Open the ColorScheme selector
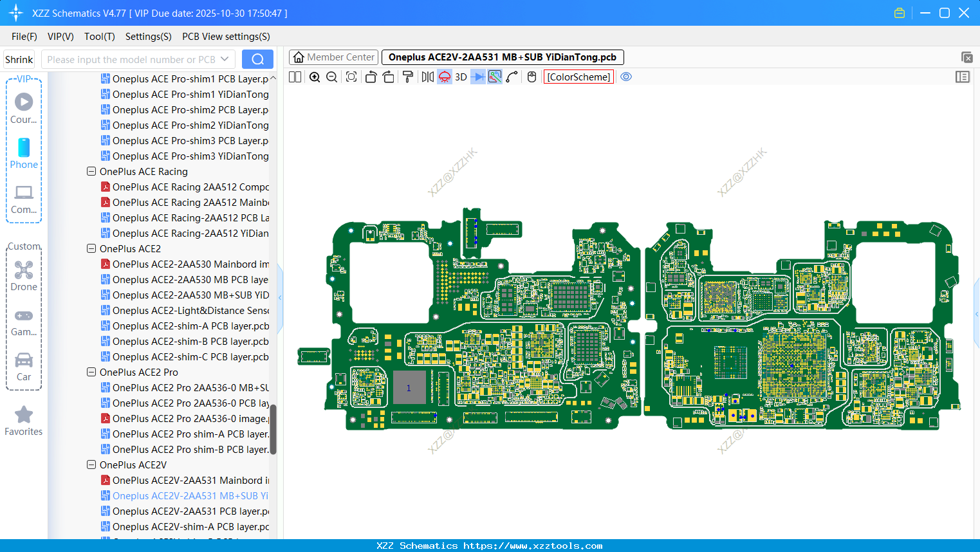 coord(578,77)
